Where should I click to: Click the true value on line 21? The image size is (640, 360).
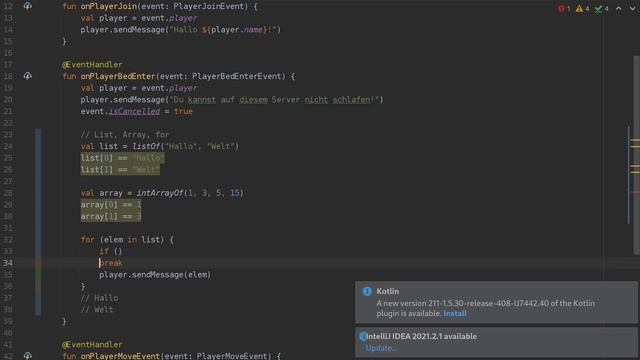click(183, 111)
